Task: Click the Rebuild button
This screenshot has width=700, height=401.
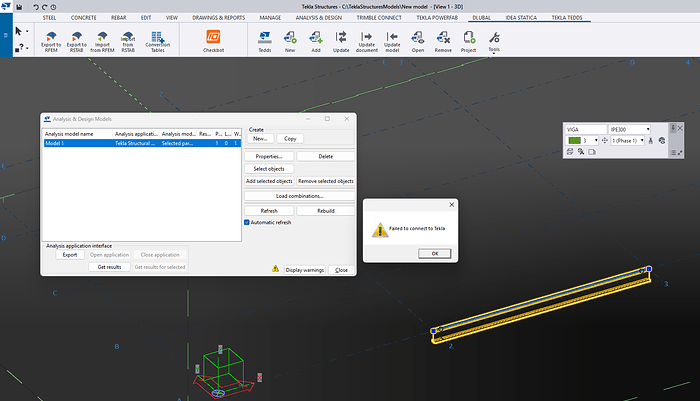Action: pyautogui.click(x=326, y=211)
